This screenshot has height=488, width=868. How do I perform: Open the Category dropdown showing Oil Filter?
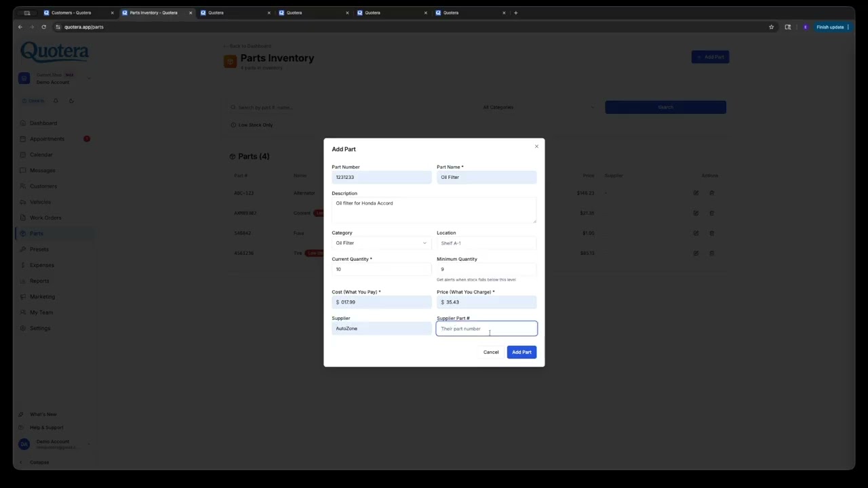pyautogui.click(x=381, y=243)
